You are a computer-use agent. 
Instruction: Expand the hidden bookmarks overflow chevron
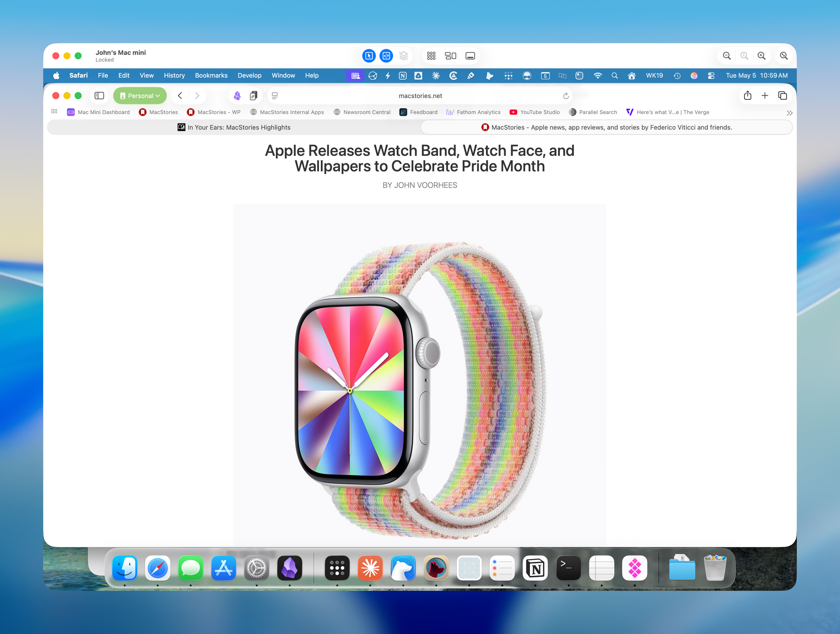click(789, 113)
